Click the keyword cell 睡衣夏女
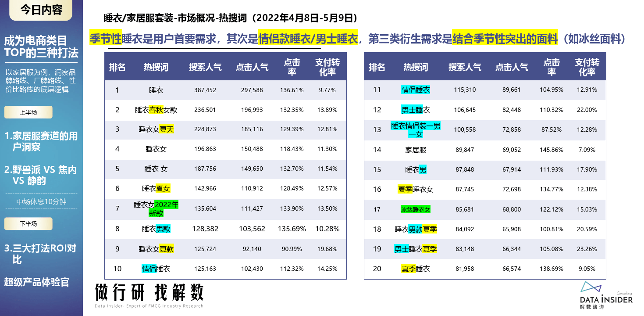The image size is (644, 316). click(x=156, y=188)
